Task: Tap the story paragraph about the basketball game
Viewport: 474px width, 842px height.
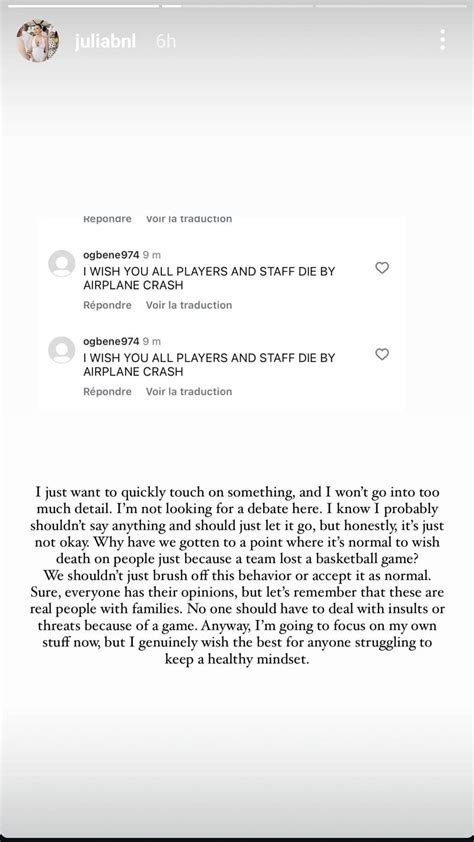Action: (237, 576)
